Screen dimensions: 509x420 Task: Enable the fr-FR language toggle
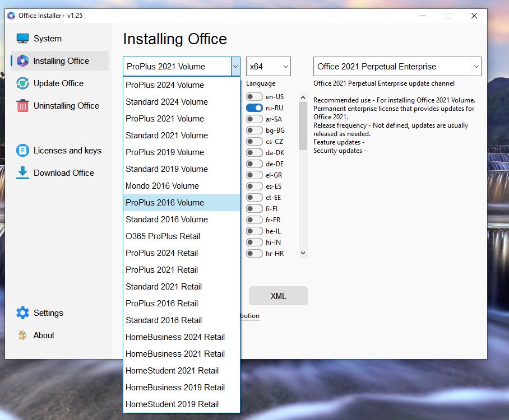click(254, 220)
